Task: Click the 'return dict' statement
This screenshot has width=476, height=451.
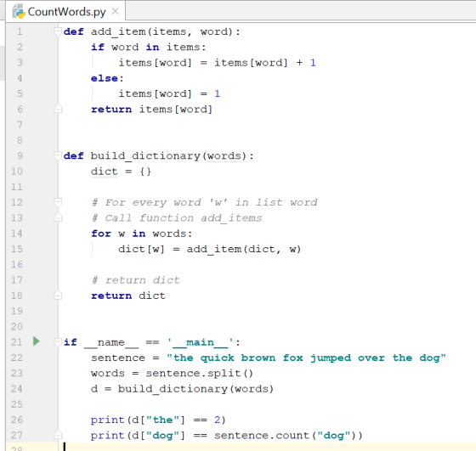Action: (128, 296)
